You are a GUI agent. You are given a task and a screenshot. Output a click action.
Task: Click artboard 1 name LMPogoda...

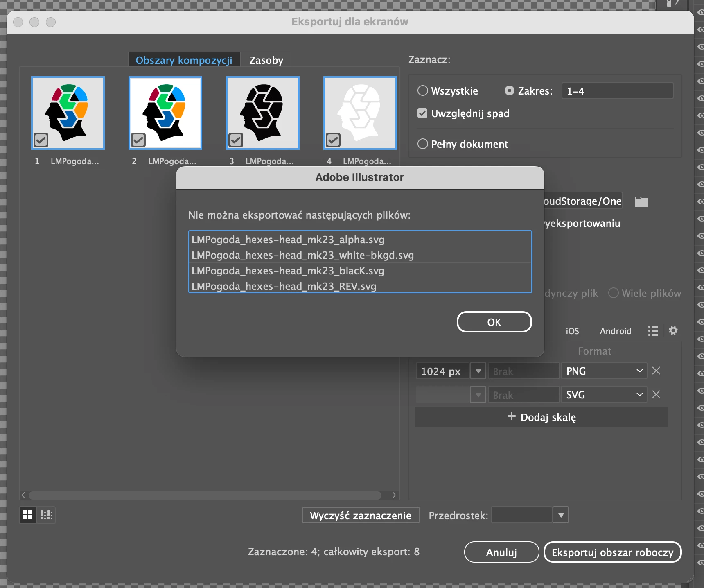pos(75,161)
